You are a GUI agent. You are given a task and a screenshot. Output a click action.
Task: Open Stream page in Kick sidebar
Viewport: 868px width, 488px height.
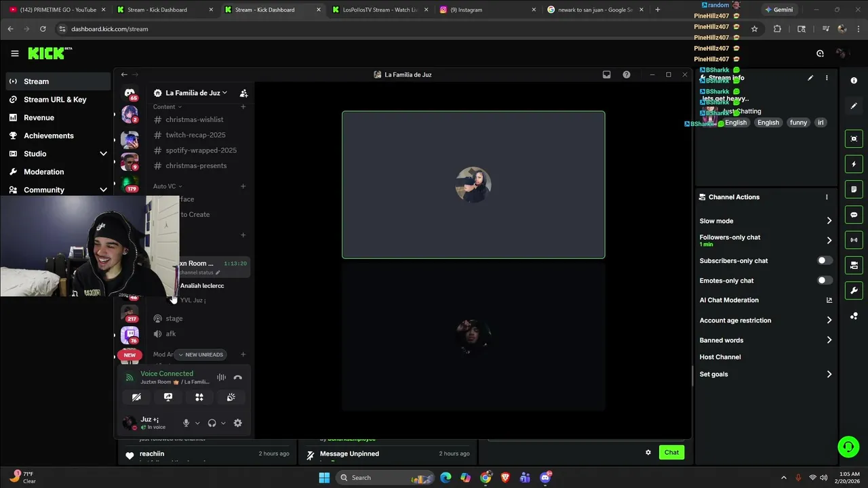point(58,81)
